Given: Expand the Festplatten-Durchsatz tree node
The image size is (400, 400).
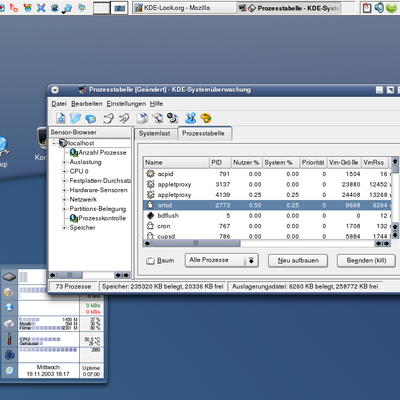Looking at the screenshot, I should [x=64, y=181].
